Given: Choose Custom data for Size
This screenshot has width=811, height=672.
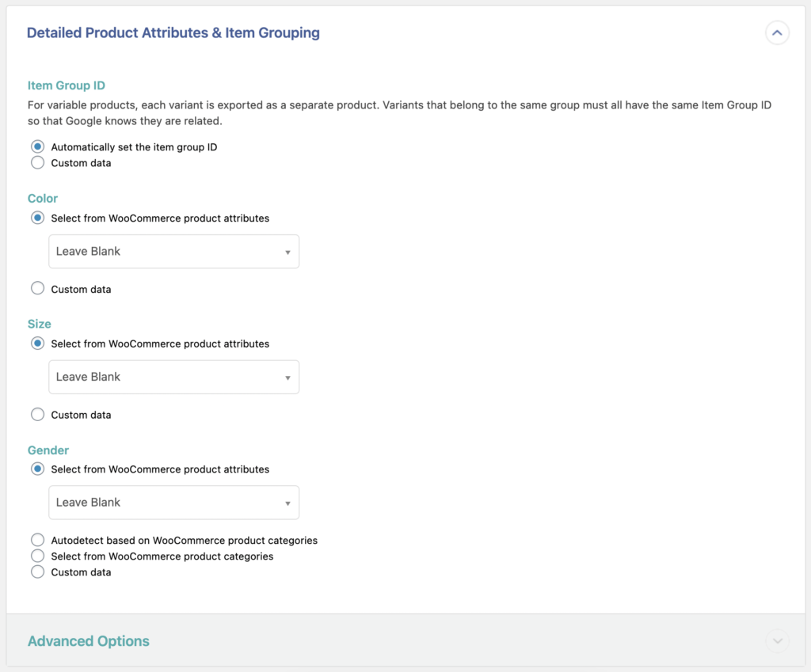Looking at the screenshot, I should (x=37, y=414).
